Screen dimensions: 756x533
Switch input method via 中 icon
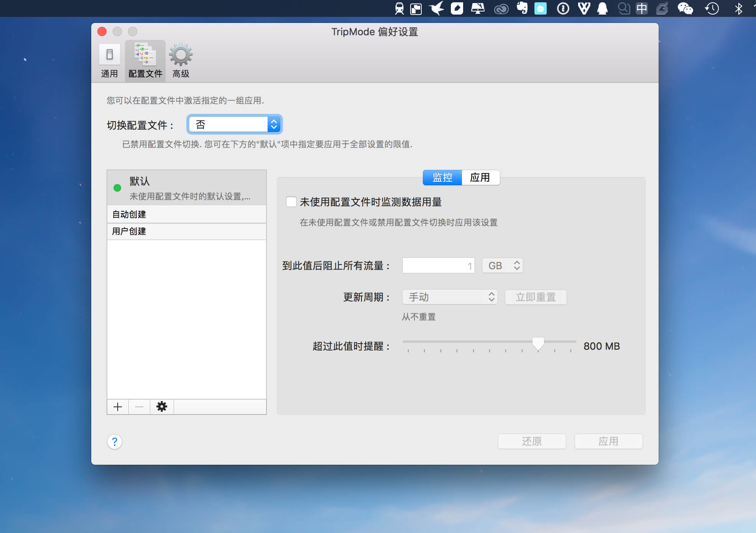642,8
